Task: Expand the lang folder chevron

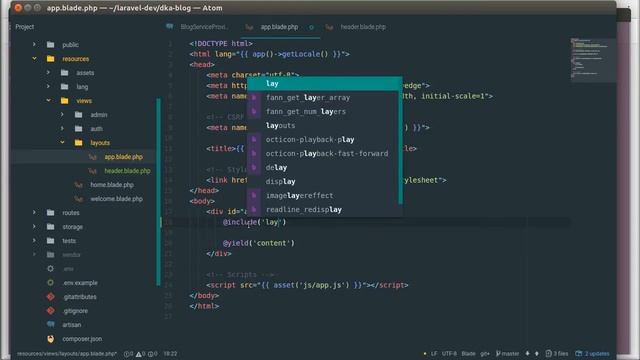Action: click(48, 87)
